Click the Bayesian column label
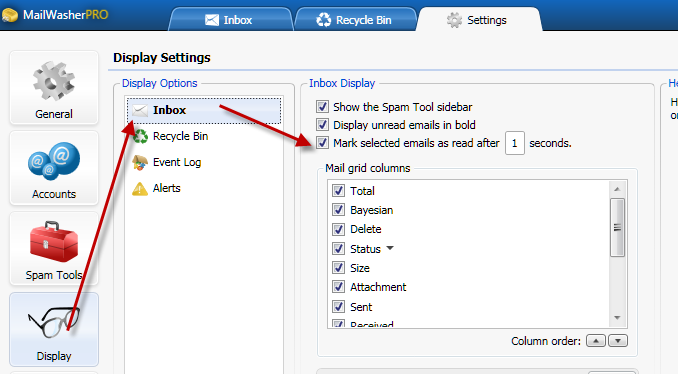This screenshot has height=374, width=678. click(x=371, y=210)
